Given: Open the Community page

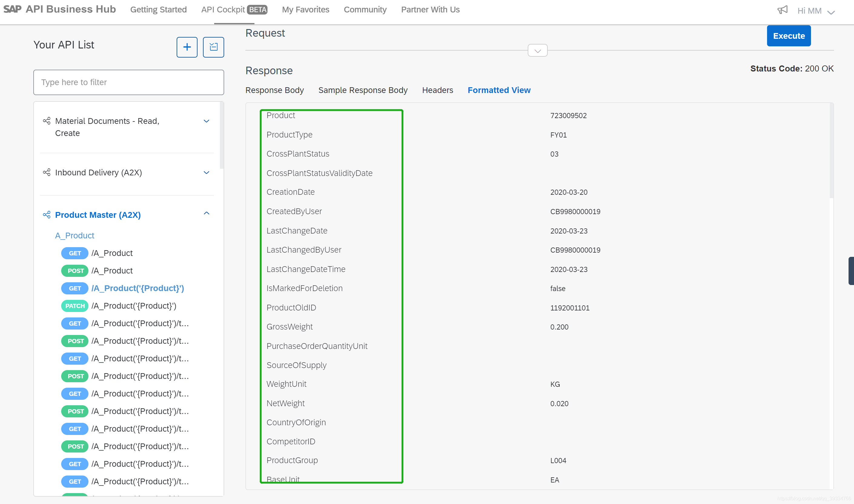Looking at the screenshot, I should [x=365, y=9].
